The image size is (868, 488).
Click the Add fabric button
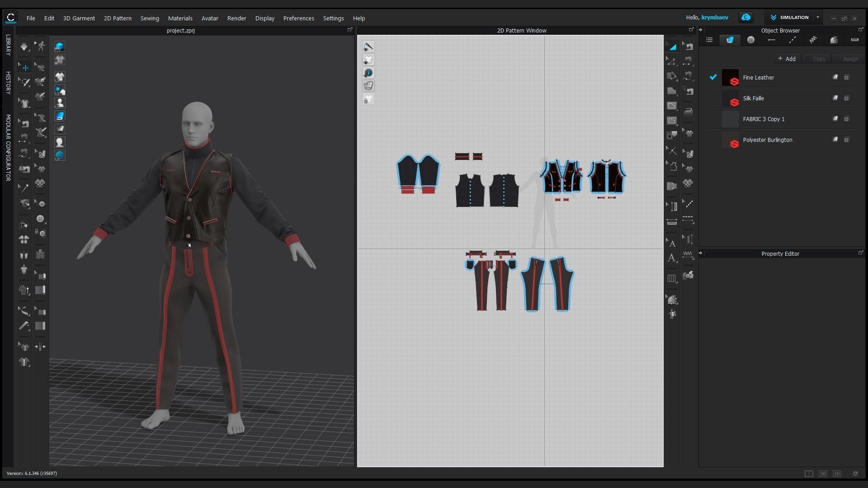click(787, 59)
